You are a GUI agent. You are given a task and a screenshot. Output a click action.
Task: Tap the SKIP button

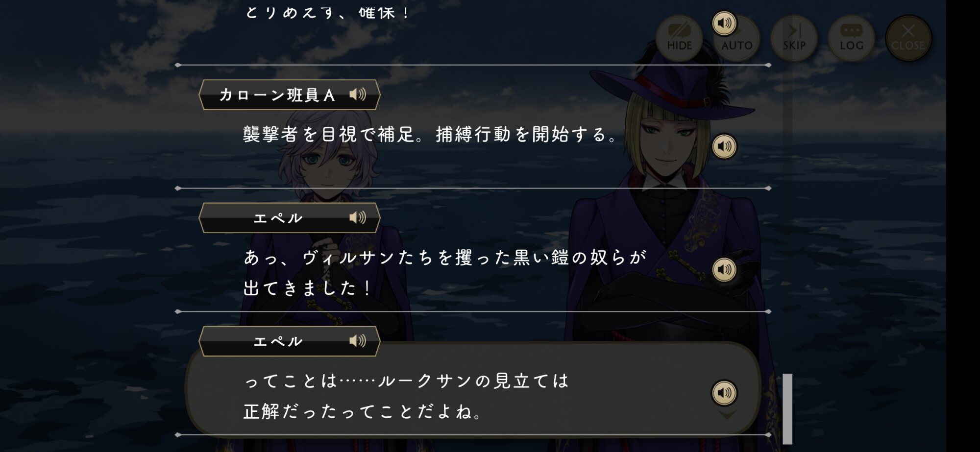(794, 38)
